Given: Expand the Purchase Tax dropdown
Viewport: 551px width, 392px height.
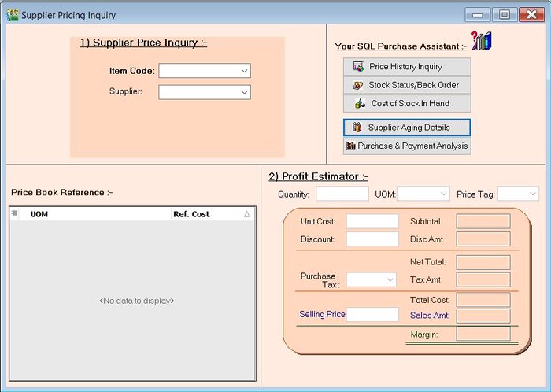Looking at the screenshot, I should 390,279.
